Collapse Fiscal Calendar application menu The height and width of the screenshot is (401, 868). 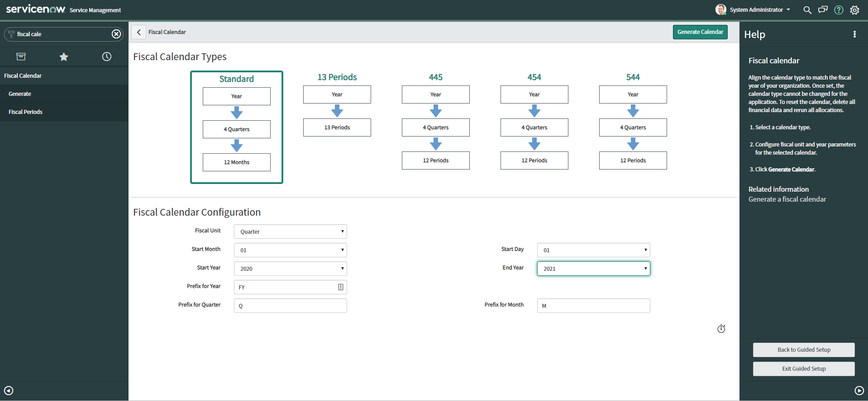click(64, 76)
